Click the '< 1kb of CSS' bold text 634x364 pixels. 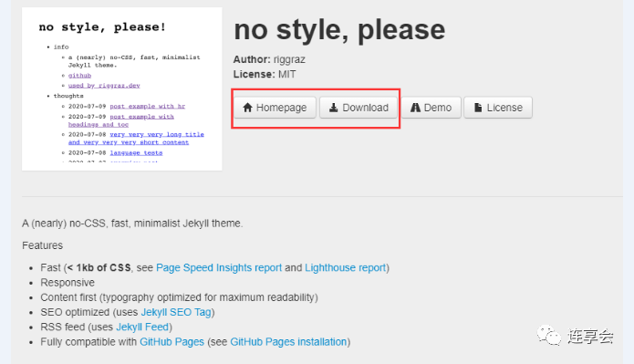(99, 267)
